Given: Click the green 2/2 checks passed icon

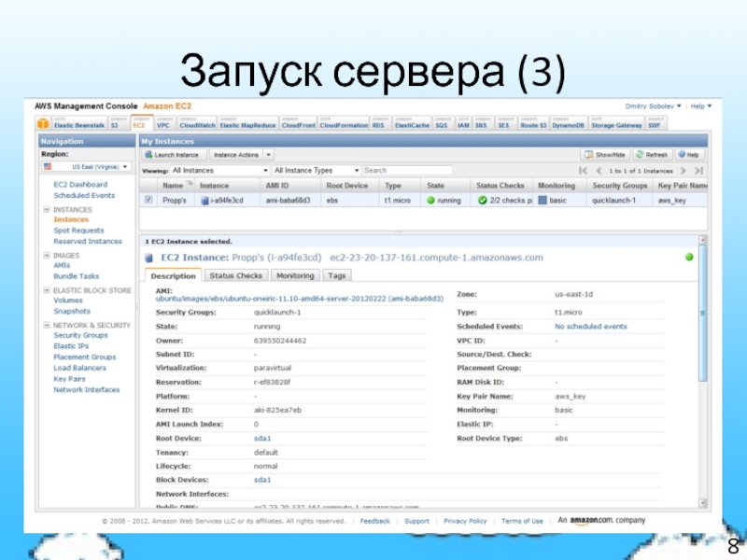Looking at the screenshot, I should pos(482,201).
